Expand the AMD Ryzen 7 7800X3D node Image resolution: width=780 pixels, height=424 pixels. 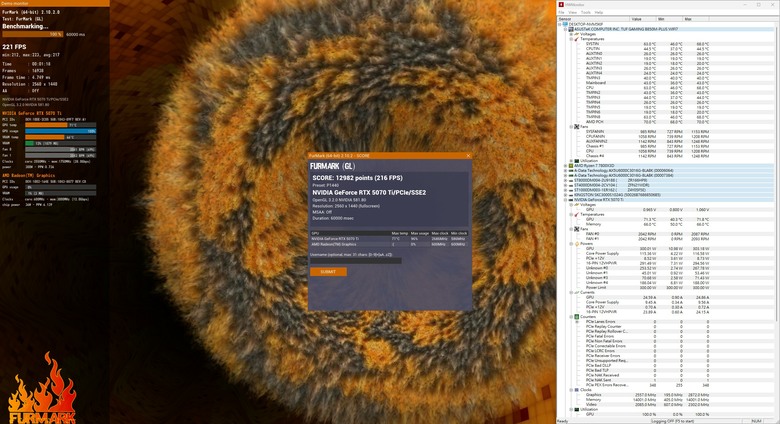coord(566,166)
